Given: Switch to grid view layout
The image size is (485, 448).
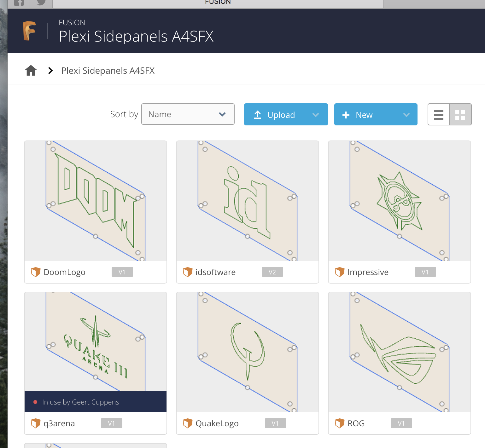Looking at the screenshot, I should (460, 115).
